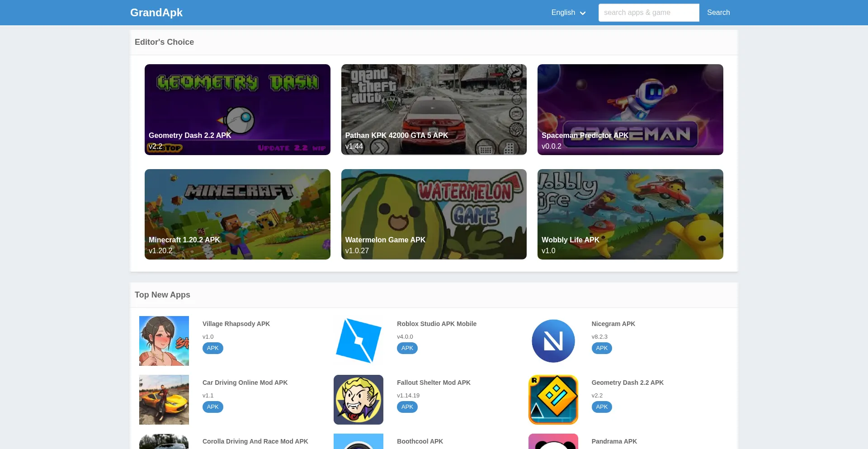Select the Nicegram app icon

tap(553, 340)
